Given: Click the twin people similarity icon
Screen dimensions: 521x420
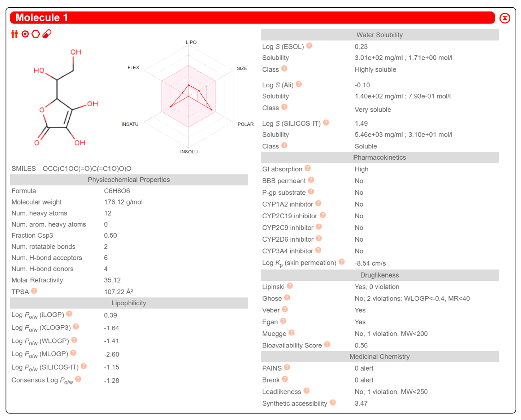Looking at the screenshot, I should tap(14, 34).
